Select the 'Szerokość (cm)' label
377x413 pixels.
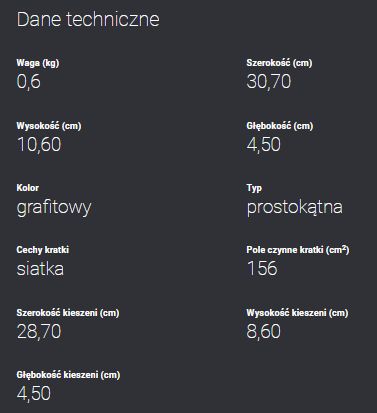tap(279, 63)
